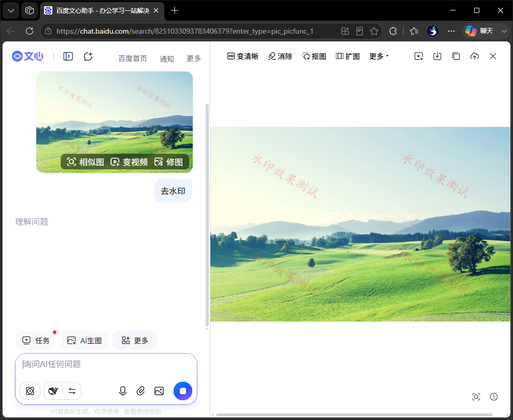The width and height of the screenshot is (513, 420).
Task: Click 修图 on the image thumbnail
Action: [x=168, y=162]
